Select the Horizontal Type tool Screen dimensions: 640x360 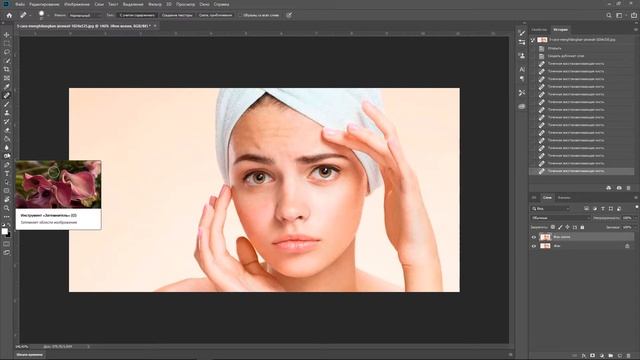7,173
